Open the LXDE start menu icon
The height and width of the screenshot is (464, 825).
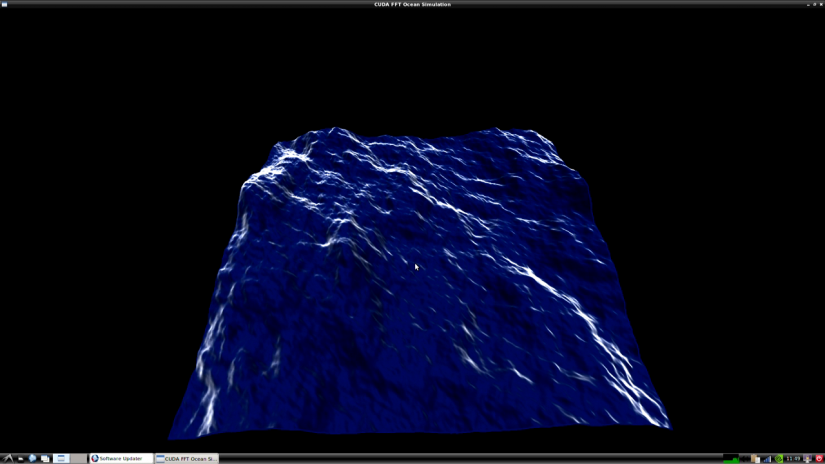click(x=8, y=459)
